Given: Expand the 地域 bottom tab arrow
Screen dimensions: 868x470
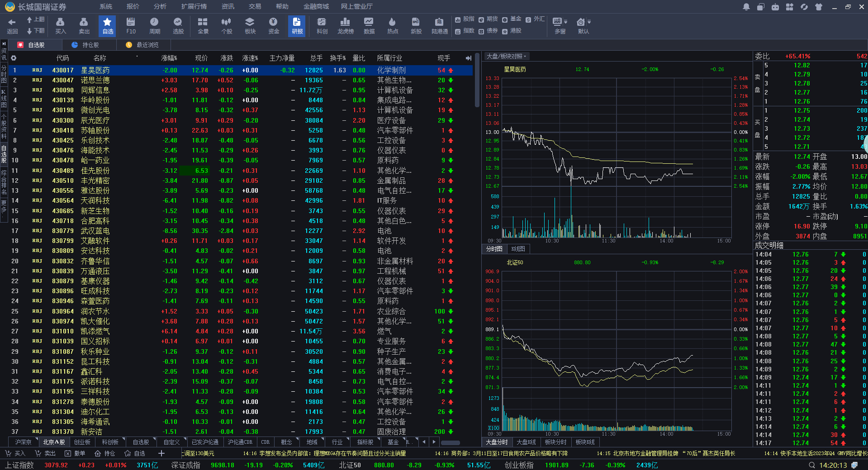Looking at the screenshot, I should 322,439.
